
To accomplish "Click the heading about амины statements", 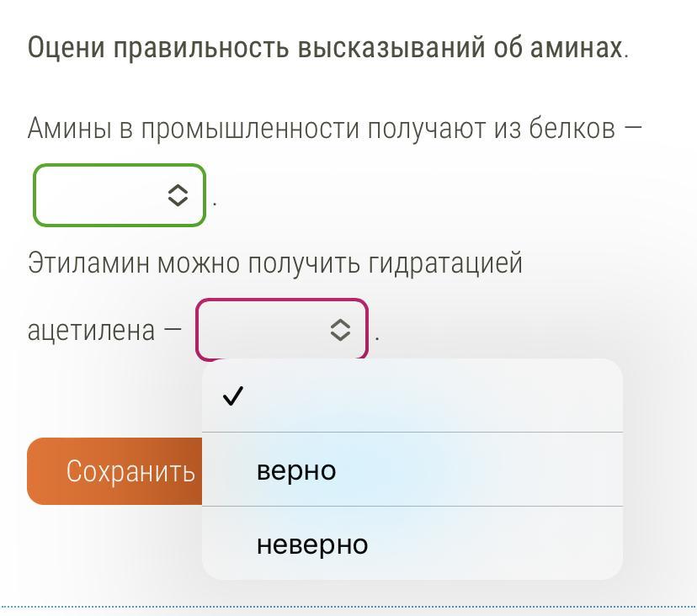I will click(x=328, y=47).
